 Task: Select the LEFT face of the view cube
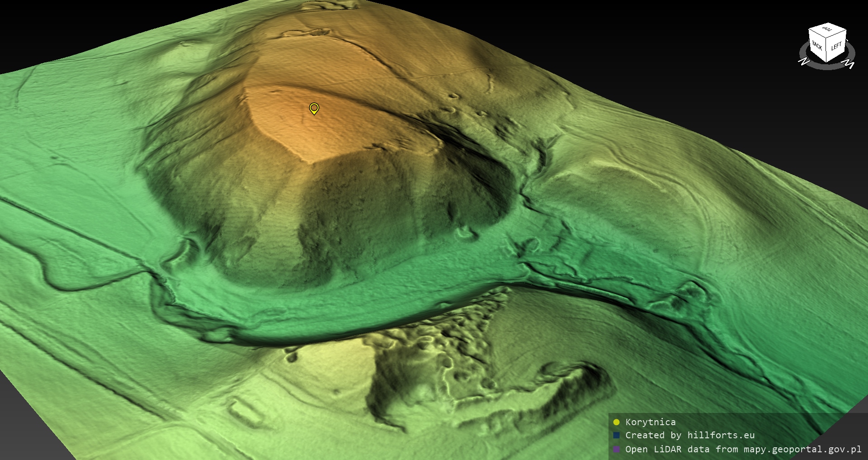pyautogui.click(x=836, y=47)
